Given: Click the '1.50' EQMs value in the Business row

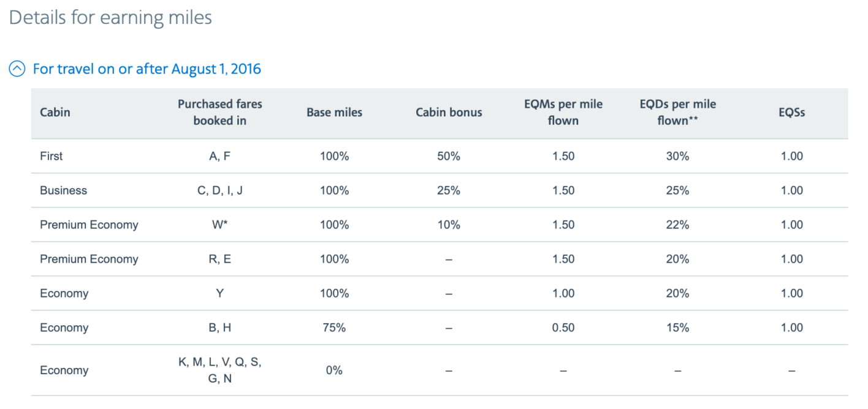Looking at the screenshot, I should [563, 190].
